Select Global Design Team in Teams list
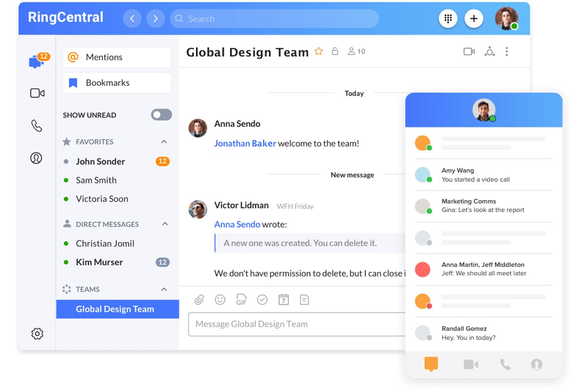The image size is (588, 392). pyautogui.click(x=118, y=309)
